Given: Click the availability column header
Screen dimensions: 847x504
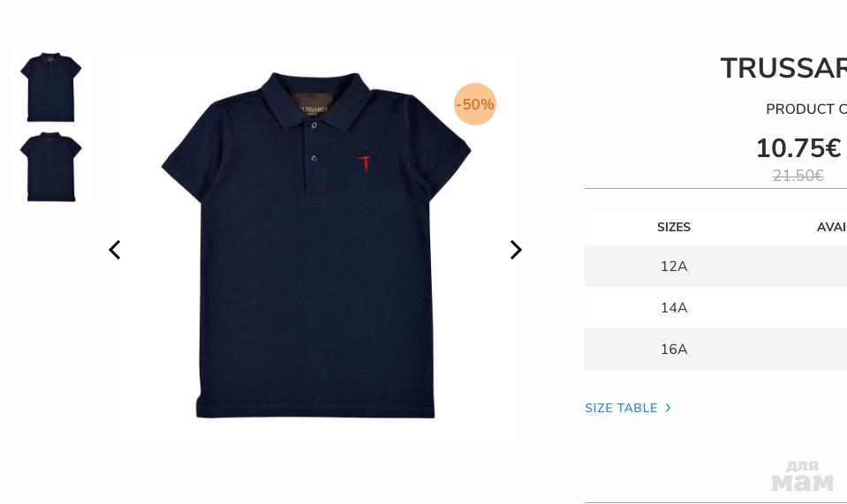Looking at the screenshot, I should (x=831, y=227).
